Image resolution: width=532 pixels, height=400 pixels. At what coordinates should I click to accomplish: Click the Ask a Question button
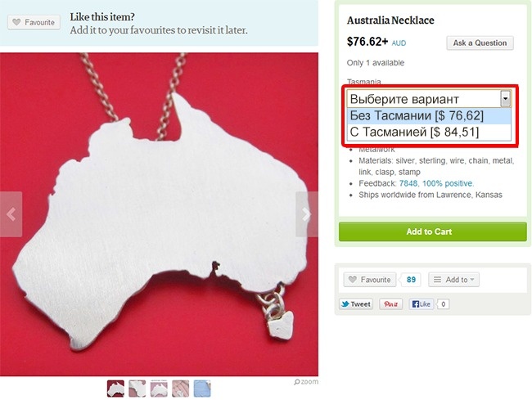point(480,43)
